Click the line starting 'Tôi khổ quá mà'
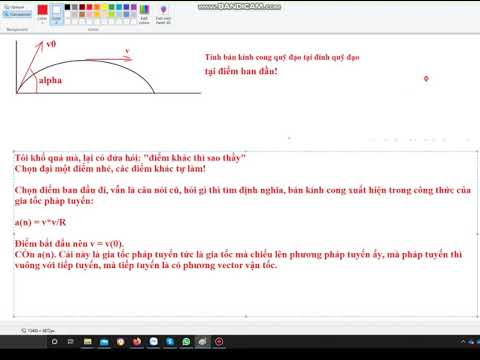Screen dimensions: 480x360 [130, 158]
